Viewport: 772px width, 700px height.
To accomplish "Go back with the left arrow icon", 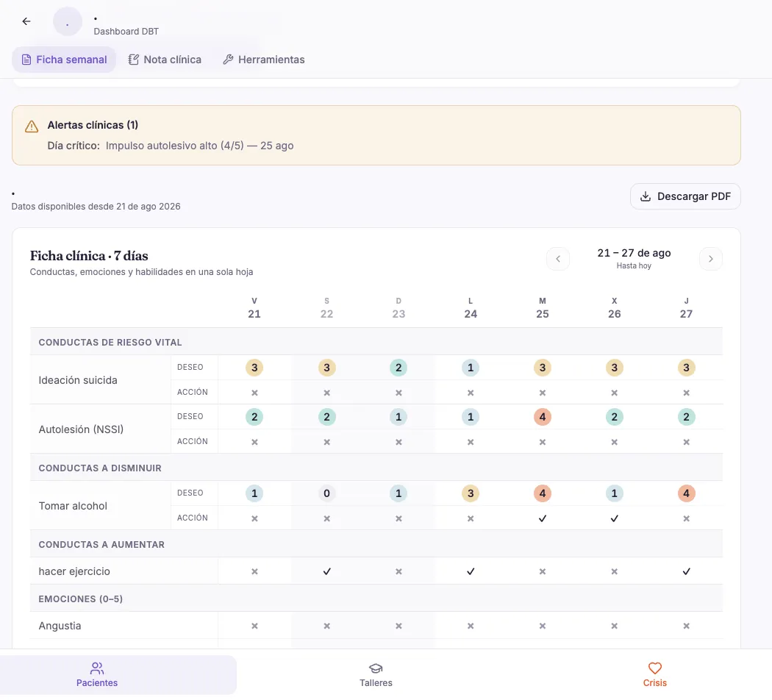I will click(26, 21).
